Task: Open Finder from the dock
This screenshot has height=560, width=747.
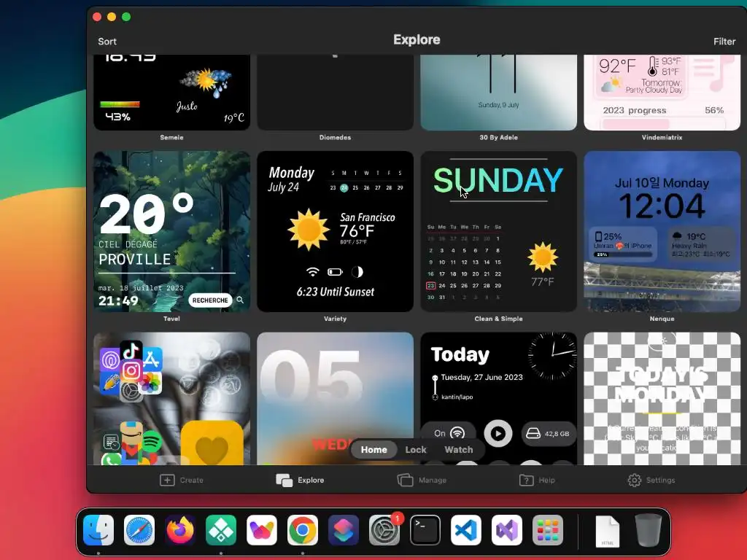Action: [x=98, y=530]
